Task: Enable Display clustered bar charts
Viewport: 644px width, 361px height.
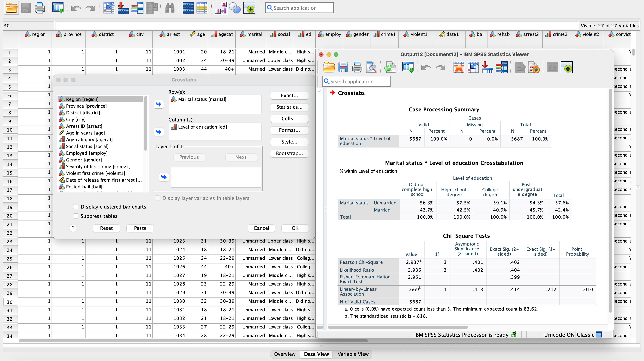Action: pos(76,207)
